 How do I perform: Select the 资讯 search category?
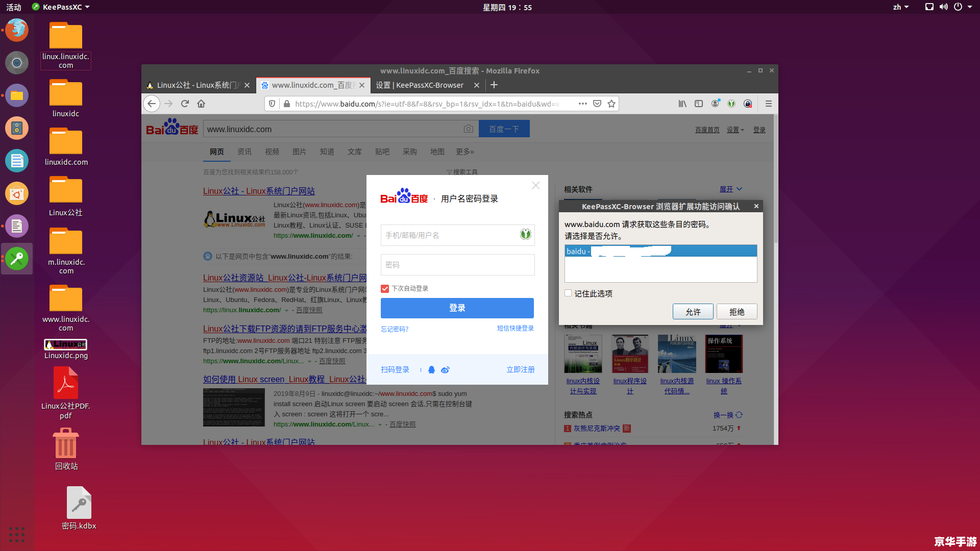pyautogui.click(x=244, y=152)
